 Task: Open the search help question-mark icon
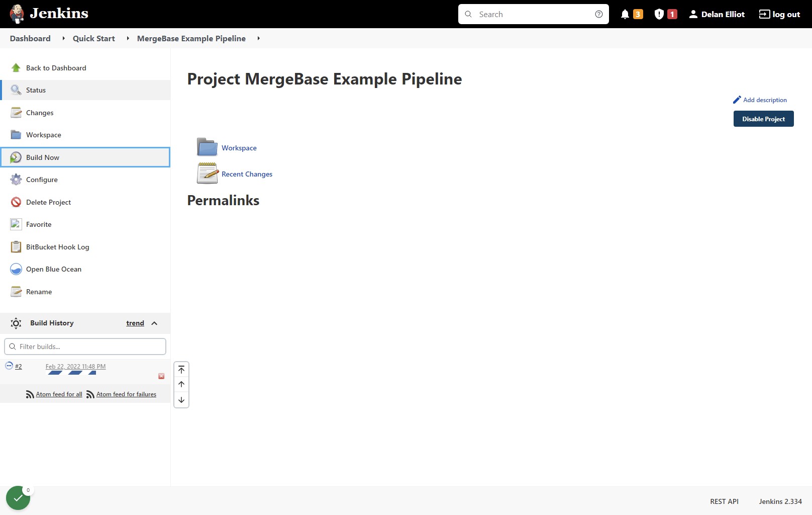click(x=598, y=14)
